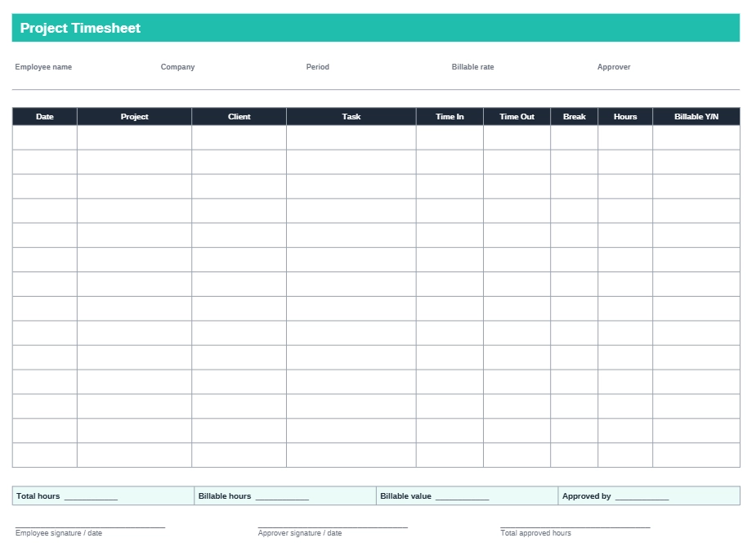Click the Approver signature / date line
The height and width of the screenshot is (547, 756).
[x=333, y=527]
